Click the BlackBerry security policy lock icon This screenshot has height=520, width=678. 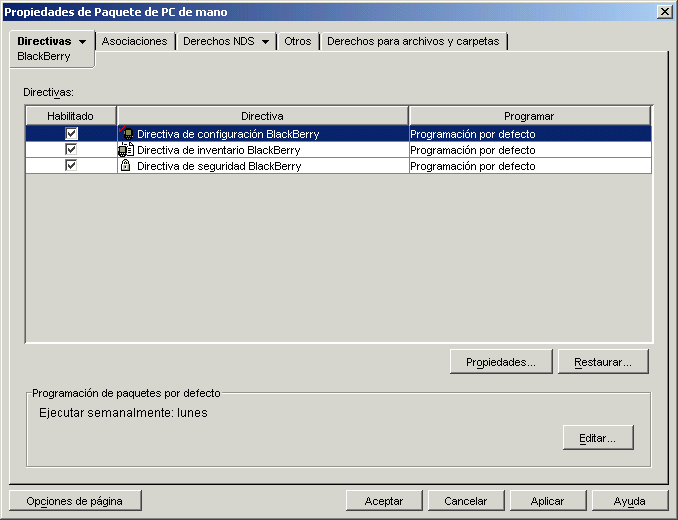[x=125, y=165]
